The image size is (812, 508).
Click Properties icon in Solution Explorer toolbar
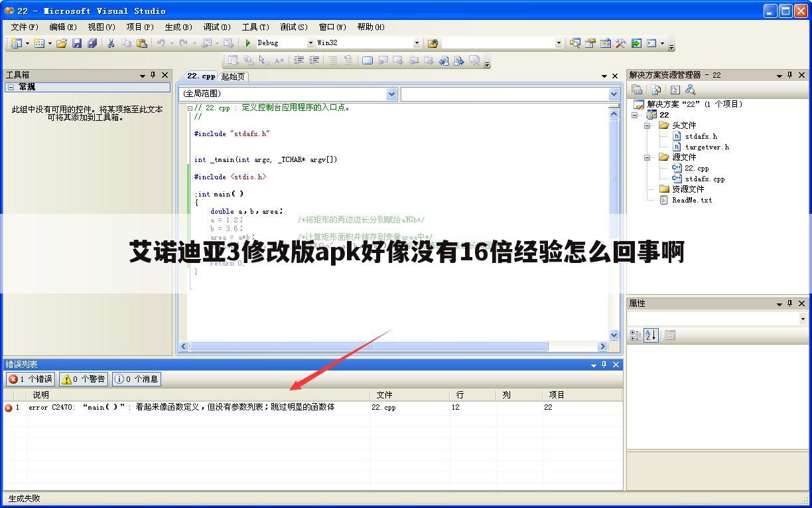pyautogui.click(x=637, y=90)
